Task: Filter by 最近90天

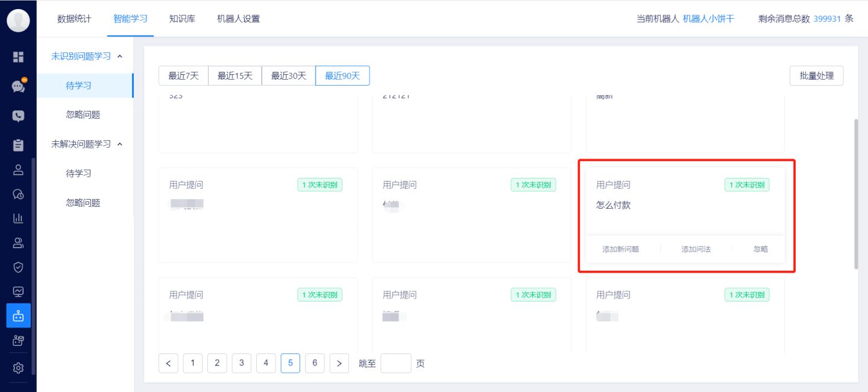Action: [x=342, y=76]
